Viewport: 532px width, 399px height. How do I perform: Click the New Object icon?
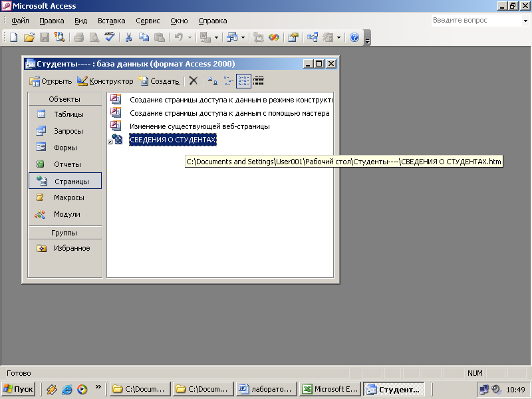328,37
